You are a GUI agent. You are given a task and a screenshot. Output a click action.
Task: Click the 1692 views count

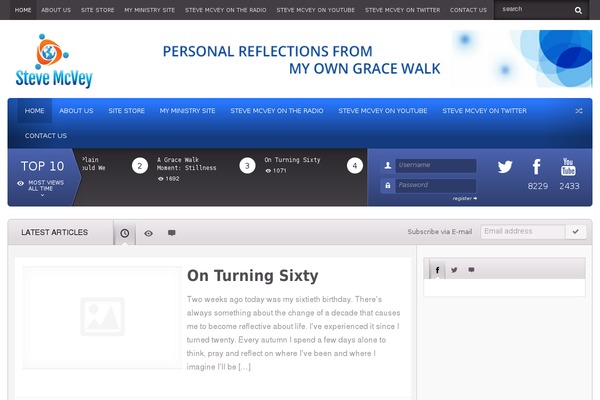[x=168, y=179]
